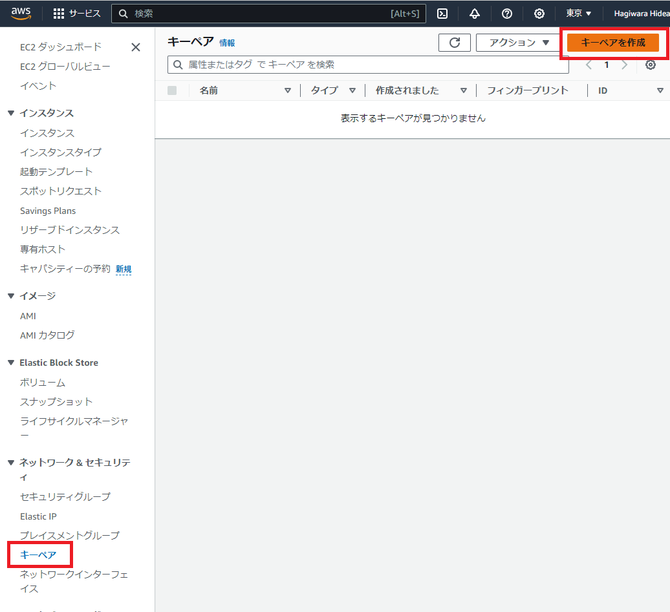Select page 1 in pagination
This screenshot has height=612, width=670.
point(606,65)
